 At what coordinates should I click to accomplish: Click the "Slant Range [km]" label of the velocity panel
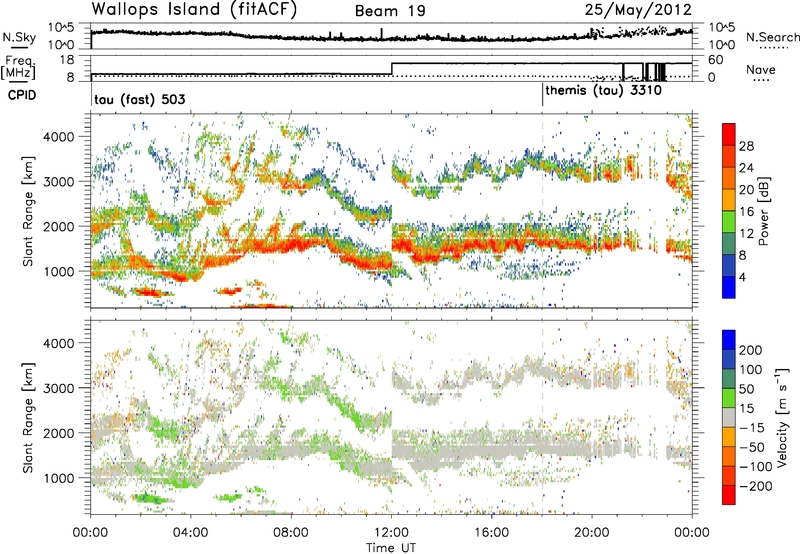28,417
